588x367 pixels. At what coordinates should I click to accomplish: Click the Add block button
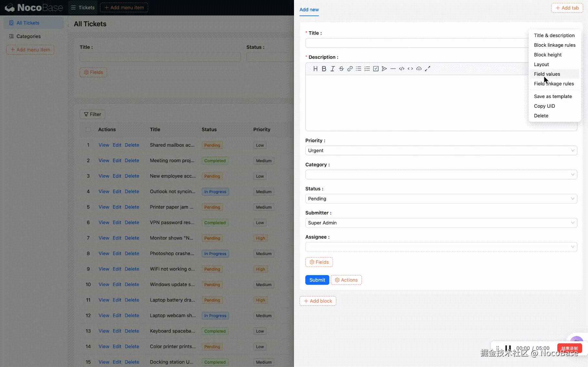318,301
